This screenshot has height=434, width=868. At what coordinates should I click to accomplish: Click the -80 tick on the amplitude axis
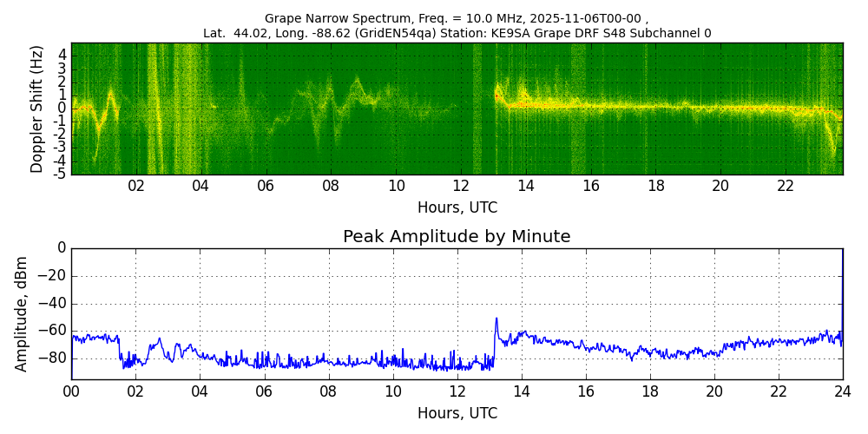click(53, 358)
